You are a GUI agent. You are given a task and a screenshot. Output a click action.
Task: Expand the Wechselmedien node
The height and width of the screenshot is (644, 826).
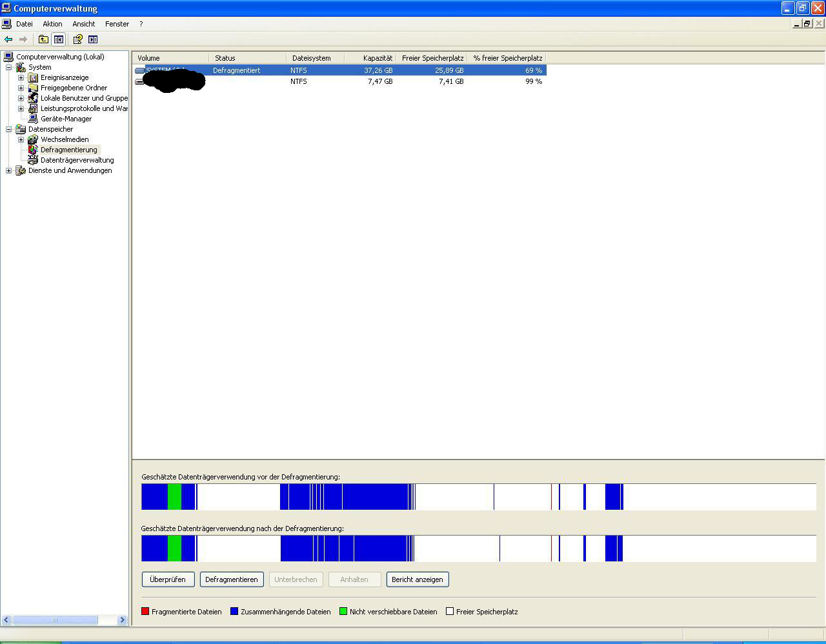coord(21,139)
